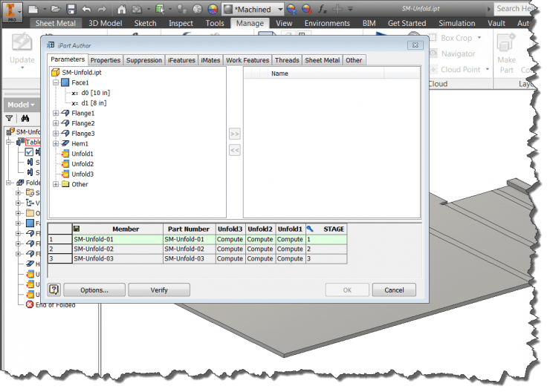This screenshot has width=550, height=392.
Task: Click the Open folder icon
Action: tap(56, 9)
